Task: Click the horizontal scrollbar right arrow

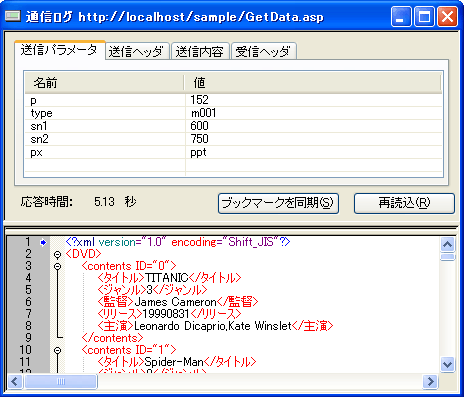Action: point(430,381)
